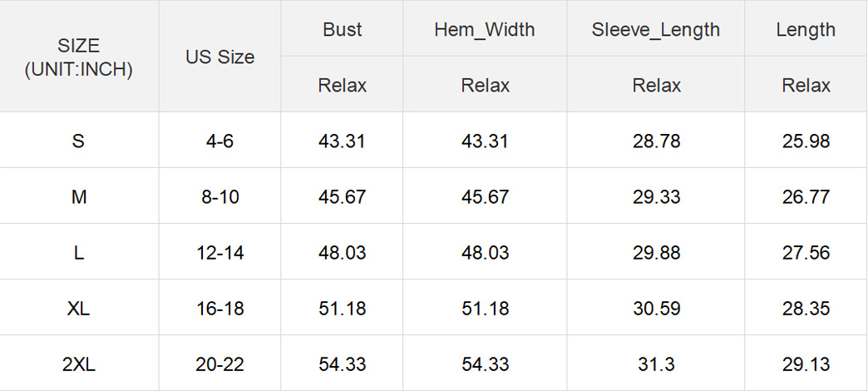Viewport: 868px width, 391px height.
Task: Select the 48.03 value under Hem_Width
Action: 485,253
